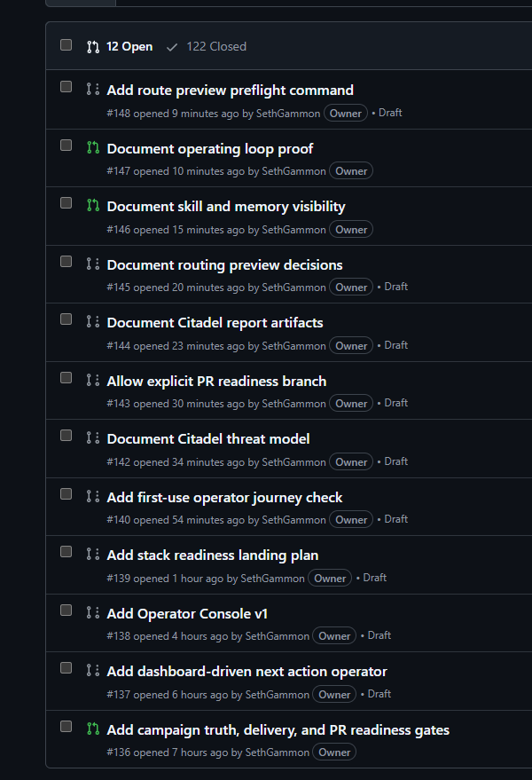The height and width of the screenshot is (780, 532).
Task: Click draft icon beside Add first-use operator journey check
Action: coord(93,496)
